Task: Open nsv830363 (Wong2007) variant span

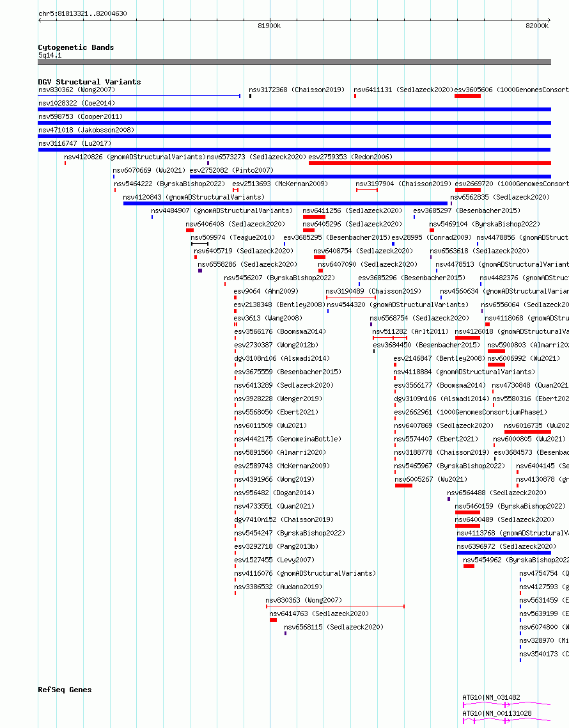Action: [x=335, y=606]
